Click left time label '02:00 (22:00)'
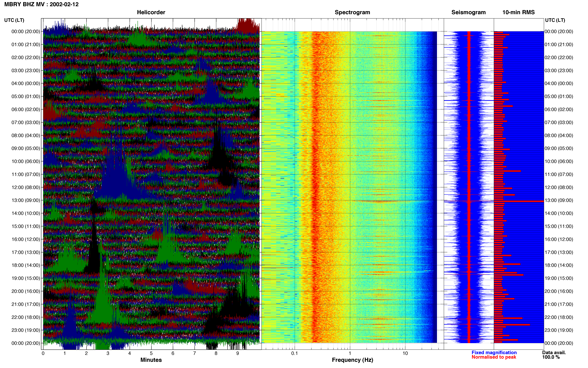The image size is (588, 368). (26, 57)
